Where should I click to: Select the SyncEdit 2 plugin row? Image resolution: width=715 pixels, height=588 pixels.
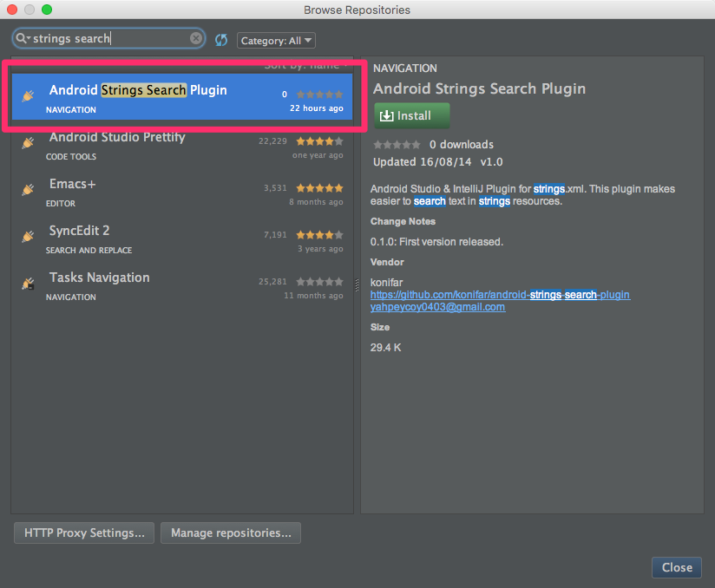click(182, 239)
